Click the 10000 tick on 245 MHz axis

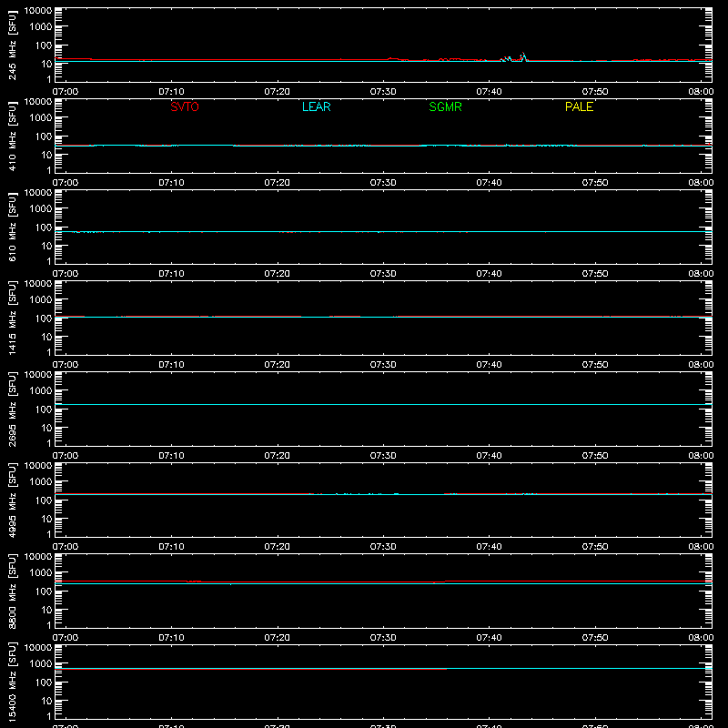[38, 11]
